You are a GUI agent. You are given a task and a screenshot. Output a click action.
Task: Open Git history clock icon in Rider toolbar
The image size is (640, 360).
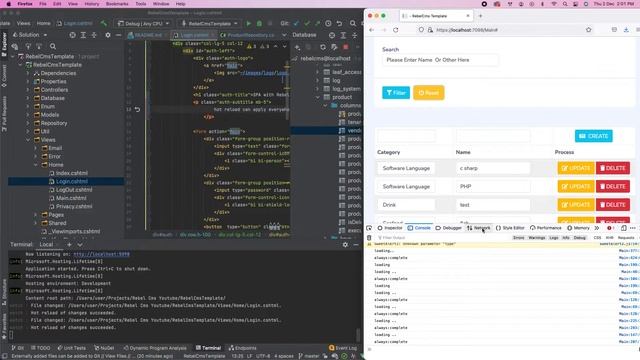[x=328, y=24]
